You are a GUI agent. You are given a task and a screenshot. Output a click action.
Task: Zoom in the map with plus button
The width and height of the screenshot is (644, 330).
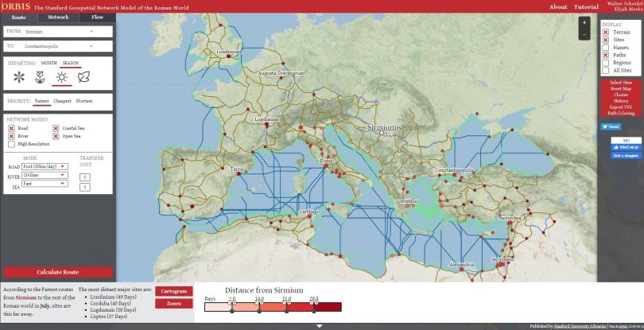click(x=584, y=23)
